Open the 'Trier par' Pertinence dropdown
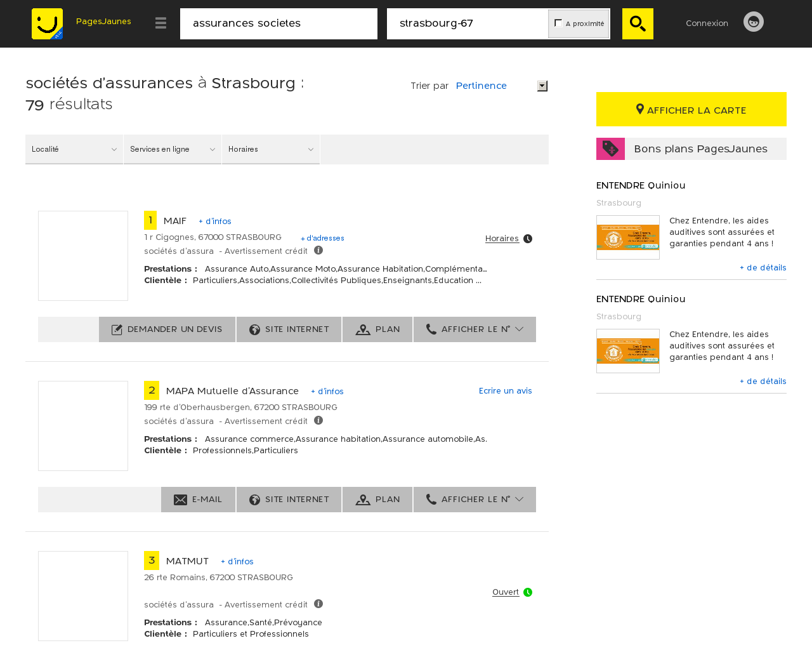Screen dimensions: 812x650 (x=501, y=86)
